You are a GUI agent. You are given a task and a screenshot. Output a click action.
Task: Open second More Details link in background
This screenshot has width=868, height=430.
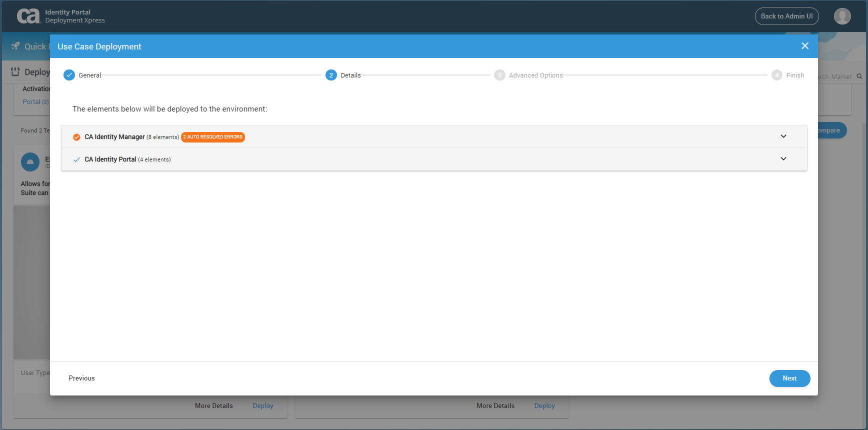[x=495, y=406]
